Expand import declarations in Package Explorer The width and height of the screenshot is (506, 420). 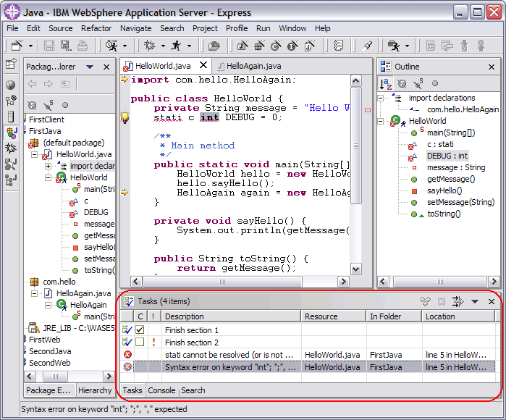pos(48,167)
